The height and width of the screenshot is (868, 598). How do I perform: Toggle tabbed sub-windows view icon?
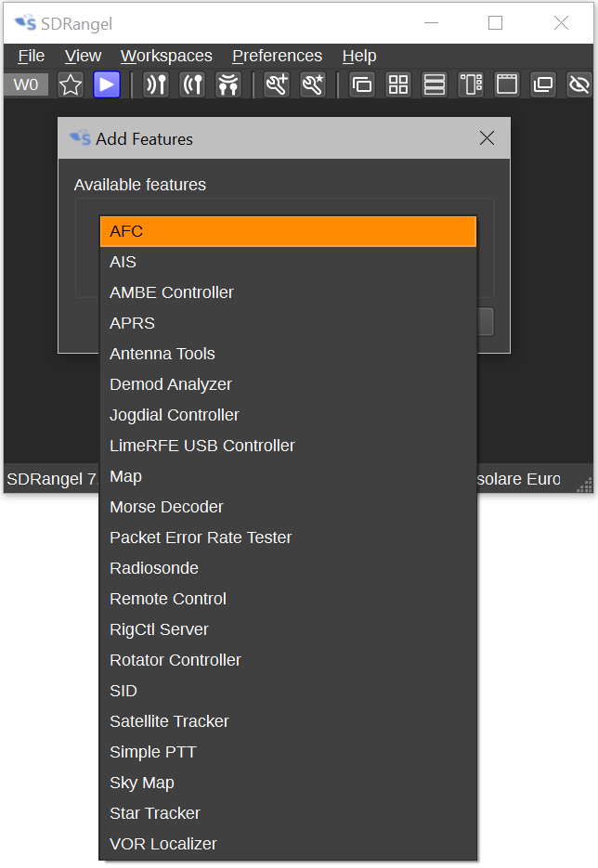point(507,84)
